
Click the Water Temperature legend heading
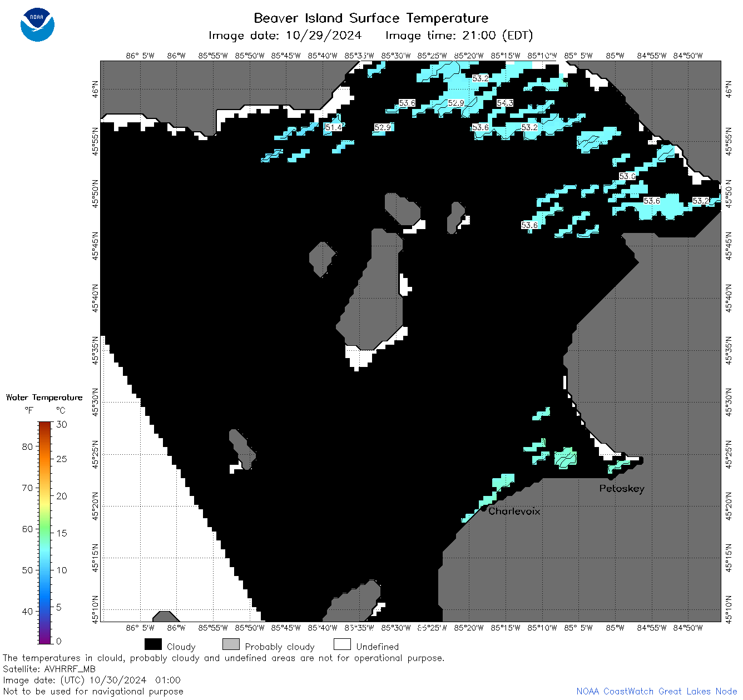point(44,398)
